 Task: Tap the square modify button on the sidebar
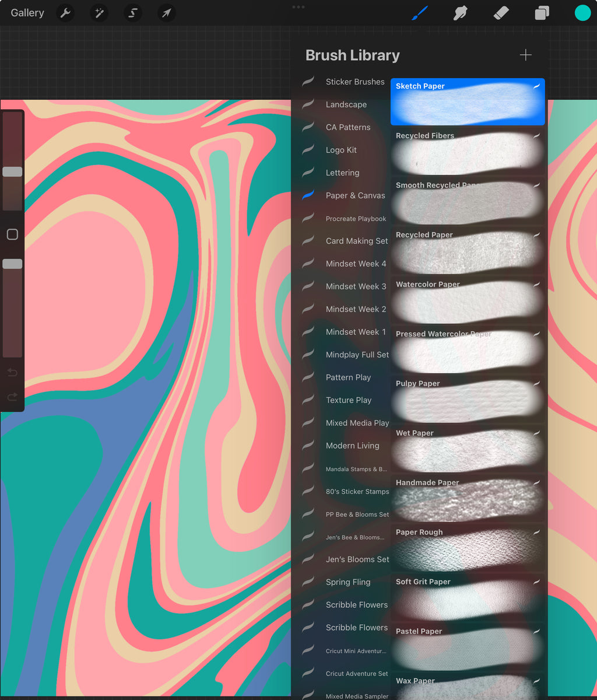tap(12, 234)
